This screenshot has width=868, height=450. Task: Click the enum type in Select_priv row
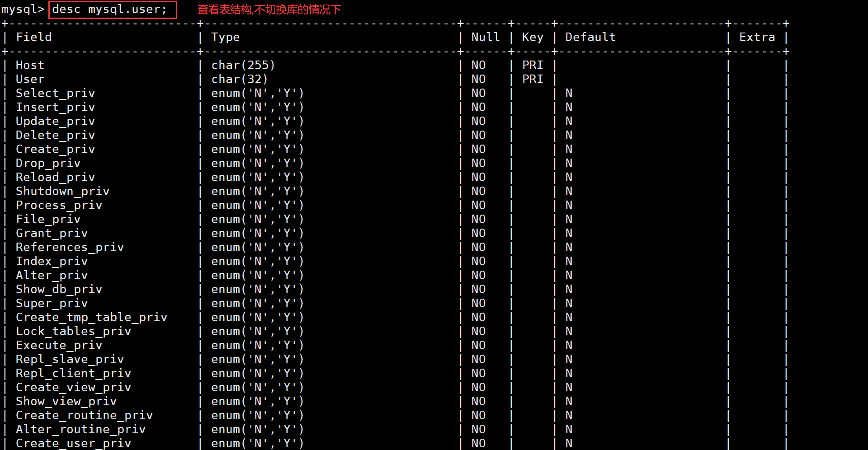point(258,93)
